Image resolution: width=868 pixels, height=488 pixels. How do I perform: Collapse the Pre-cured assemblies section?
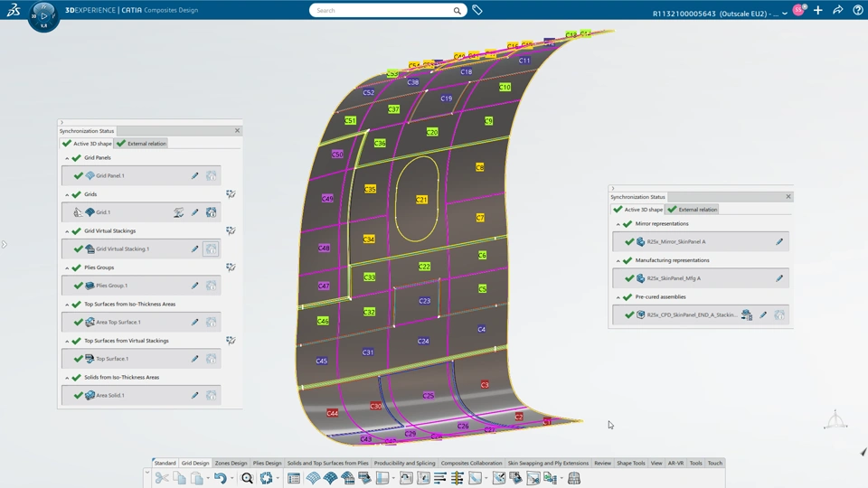(618, 297)
